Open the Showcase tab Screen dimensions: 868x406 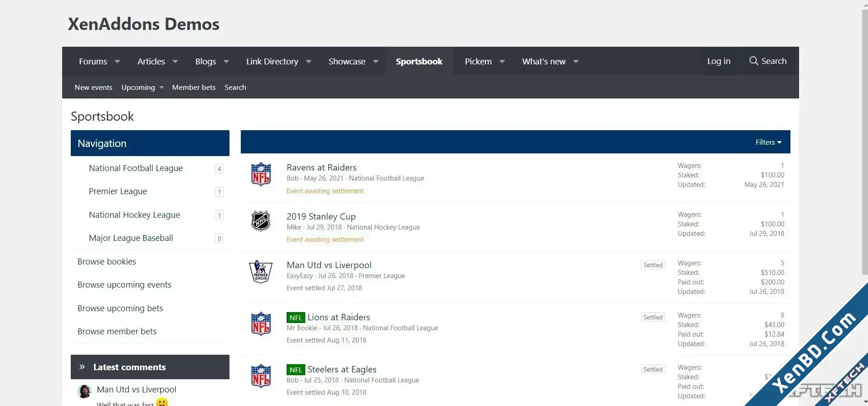coord(347,61)
